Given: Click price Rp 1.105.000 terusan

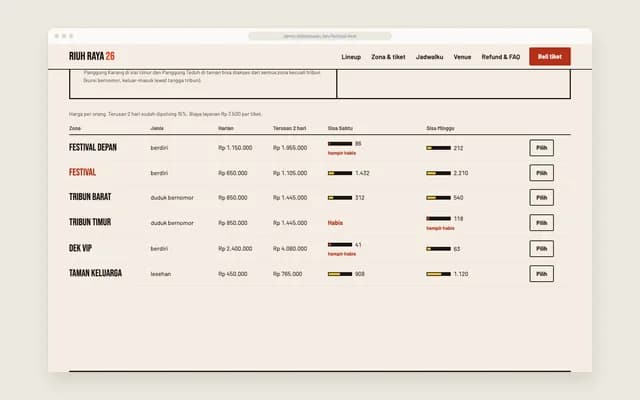Looking at the screenshot, I should [x=290, y=173].
